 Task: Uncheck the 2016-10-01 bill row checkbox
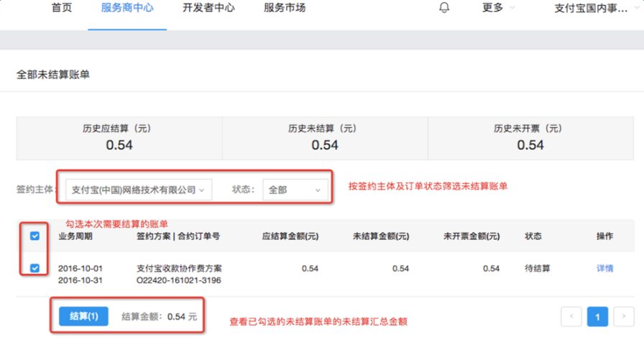tap(34, 268)
